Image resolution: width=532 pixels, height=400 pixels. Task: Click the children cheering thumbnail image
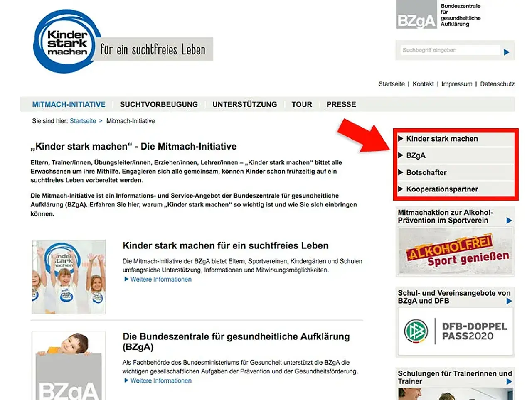point(69,277)
